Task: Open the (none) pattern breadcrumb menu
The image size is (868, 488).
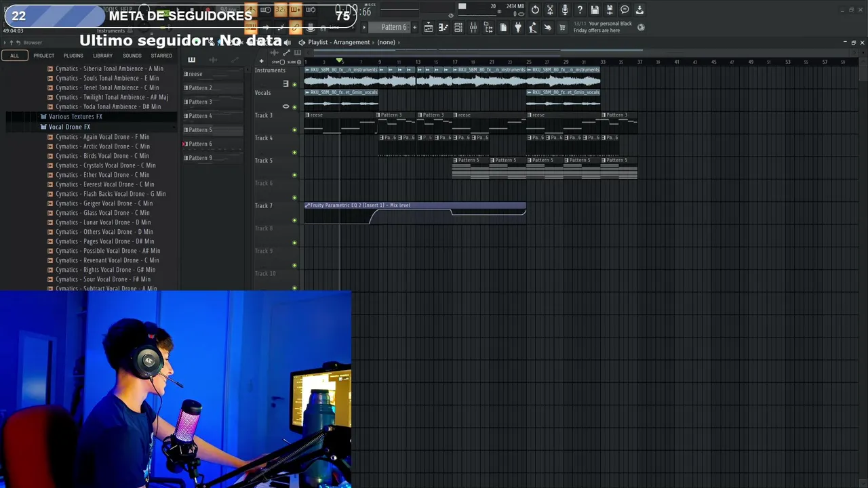Action: (387, 42)
